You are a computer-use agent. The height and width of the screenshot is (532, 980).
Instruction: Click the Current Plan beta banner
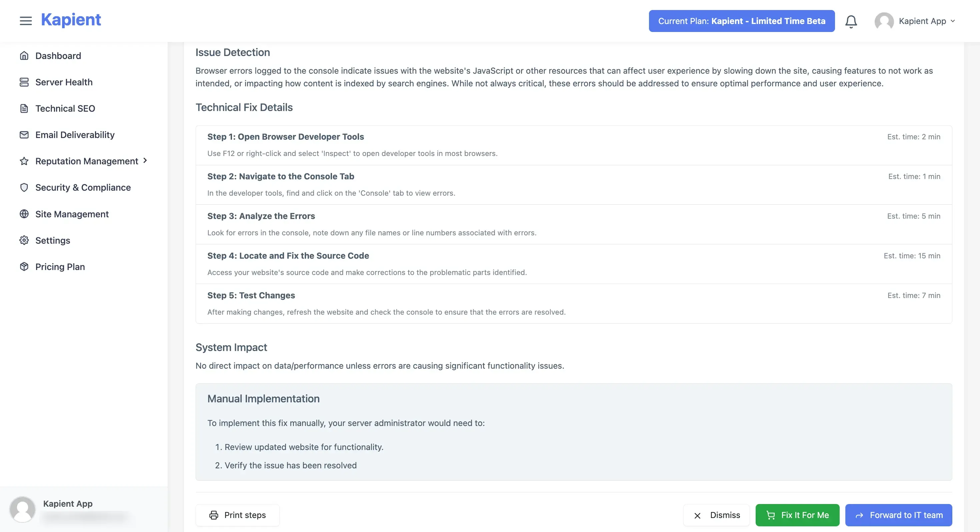tap(741, 21)
